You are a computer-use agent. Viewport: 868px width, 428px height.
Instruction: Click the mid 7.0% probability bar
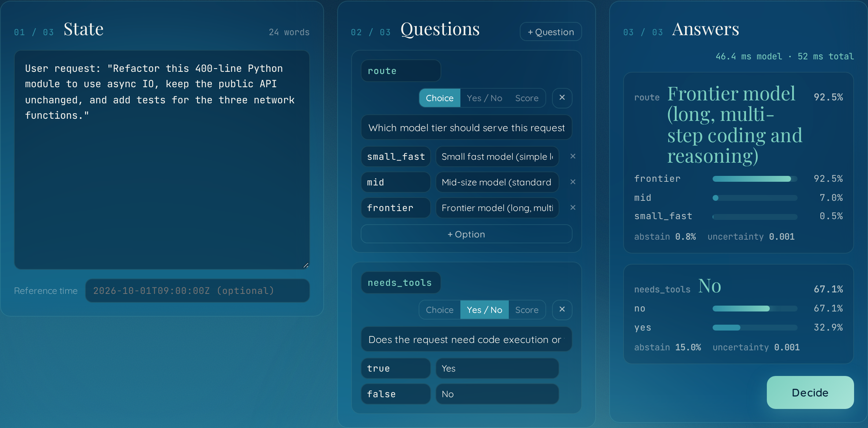coord(755,198)
